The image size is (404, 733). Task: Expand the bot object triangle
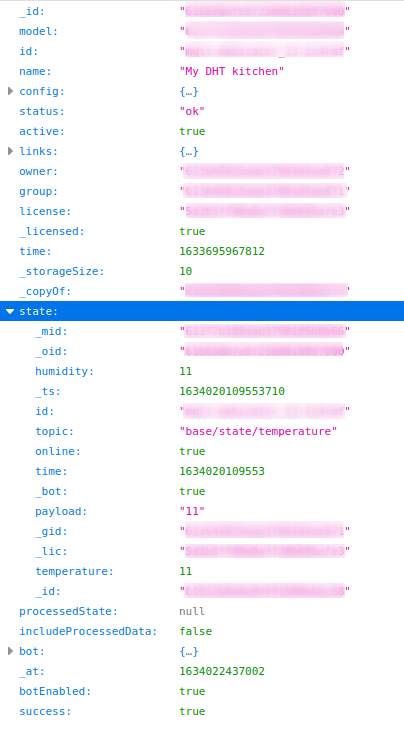pyautogui.click(x=10, y=651)
